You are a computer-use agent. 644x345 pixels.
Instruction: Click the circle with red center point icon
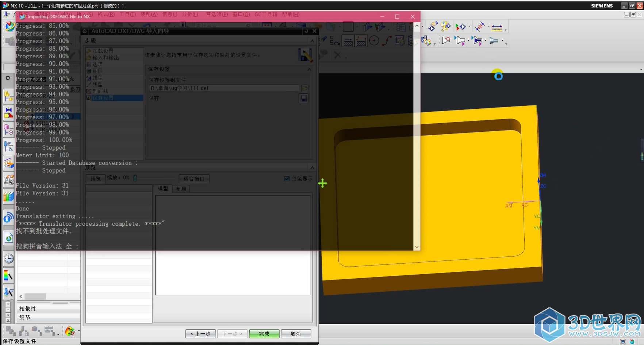(x=374, y=40)
